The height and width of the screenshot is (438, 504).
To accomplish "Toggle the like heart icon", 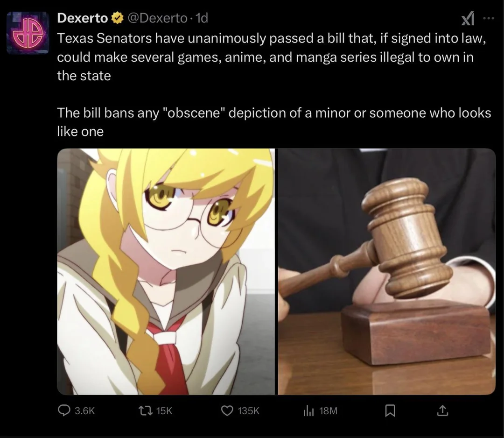I will pos(227,410).
